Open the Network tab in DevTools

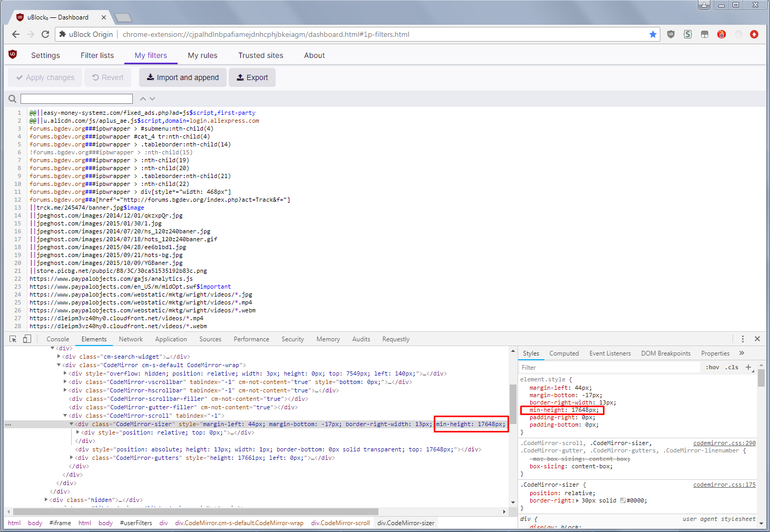[x=131, y=339]
